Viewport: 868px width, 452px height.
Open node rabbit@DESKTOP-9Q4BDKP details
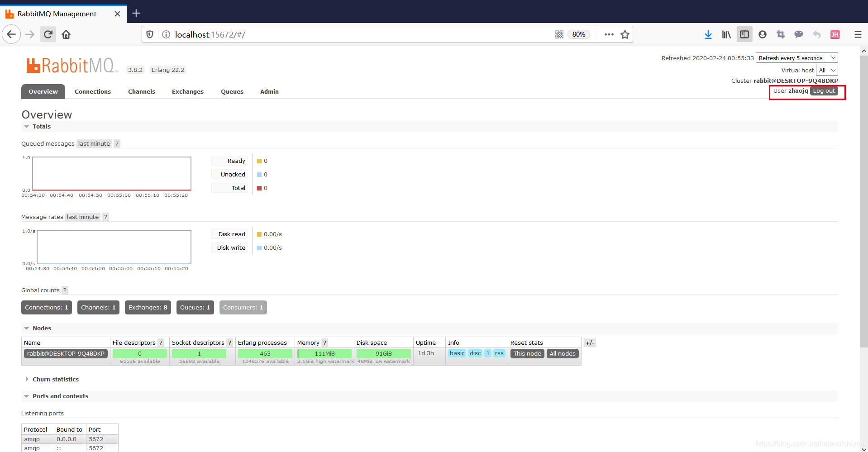coord(66,353)
